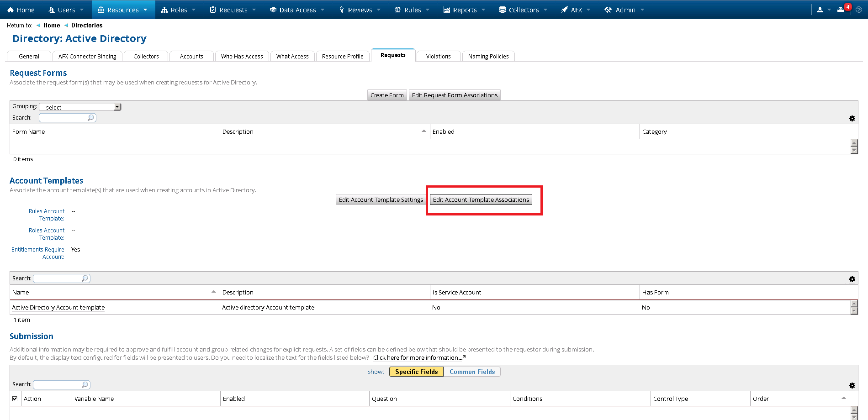Click the magnifier icon in Request Forms search
This screenshot has width=868, height=420.
click(x=90, y=118)
